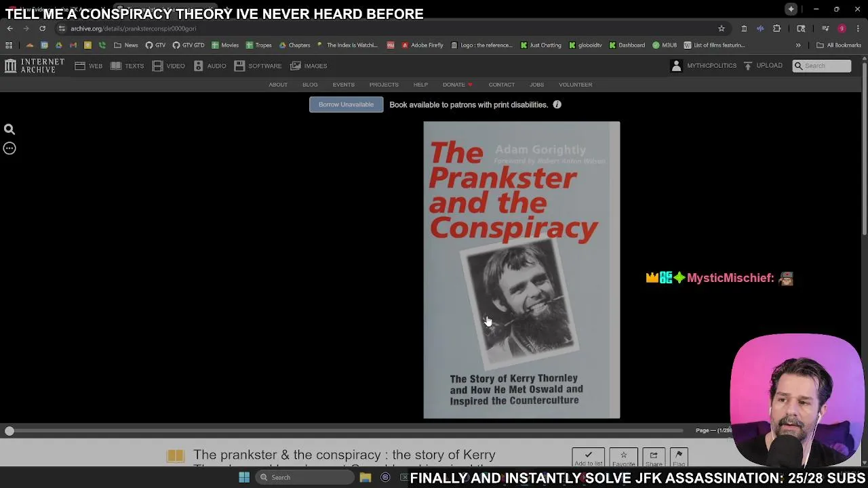Open the All Bookmarks folder

click(x=839, y=45)
